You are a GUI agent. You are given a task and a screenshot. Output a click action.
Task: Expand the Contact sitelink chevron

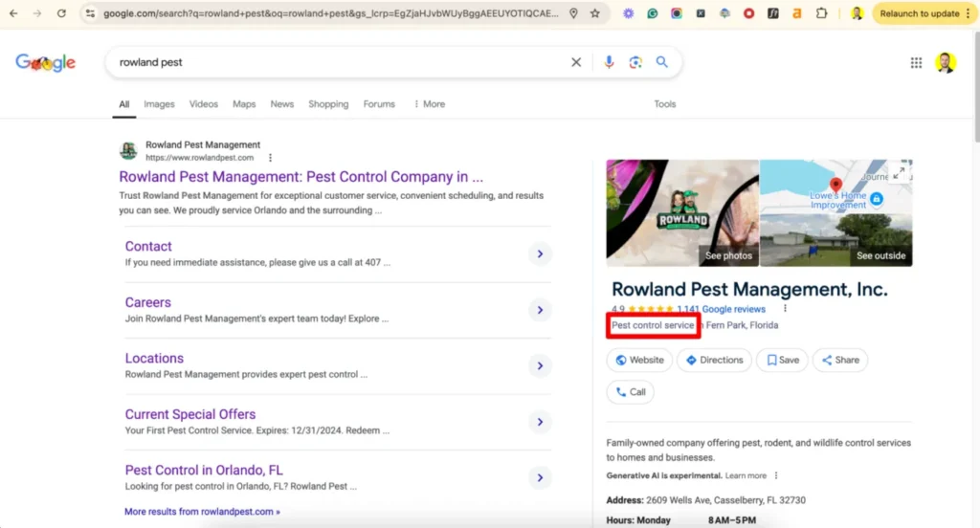pos(540,254)
